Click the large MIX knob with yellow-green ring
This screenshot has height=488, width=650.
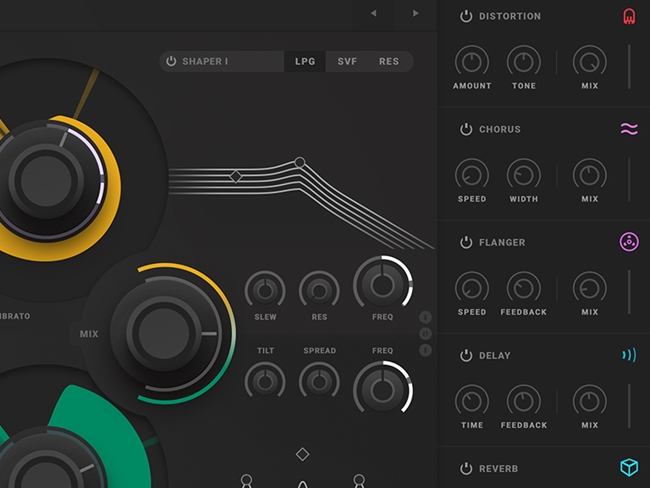point(165,333)
